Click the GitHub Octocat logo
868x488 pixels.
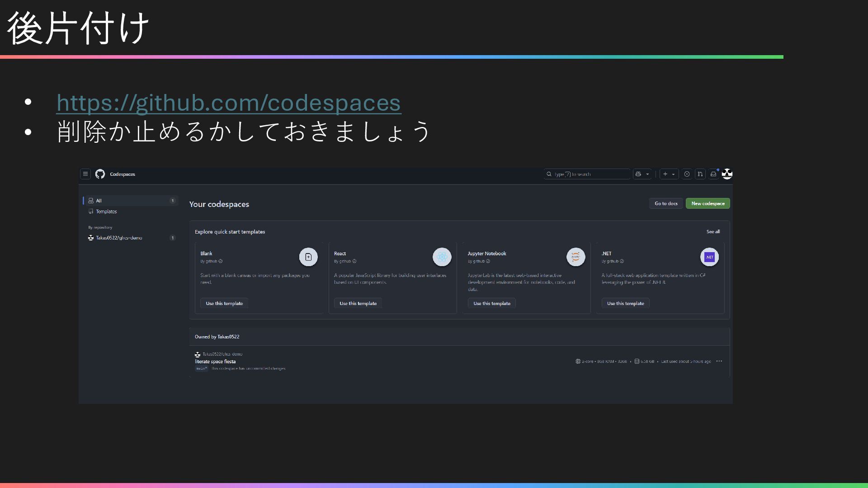pos(100,174)
